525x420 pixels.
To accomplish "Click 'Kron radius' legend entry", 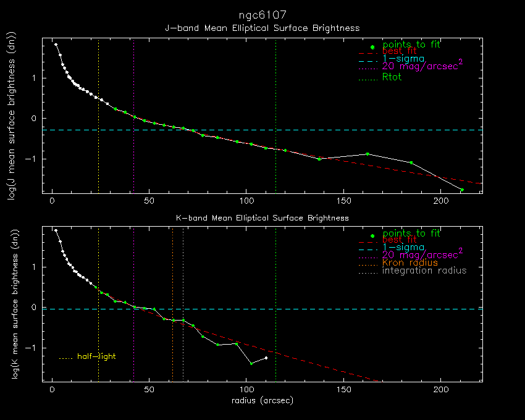I will (x=410, y=262).
